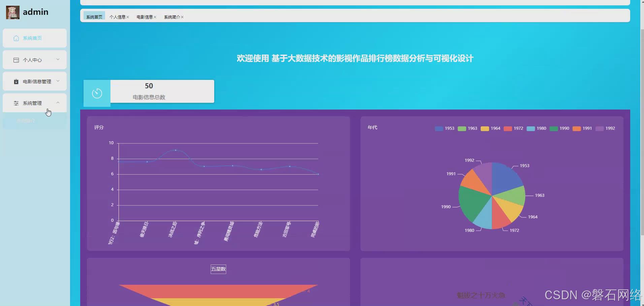The height and width of the screenshot is (306, 644).
Task: Click the clipboard icon for 电影信息管理
Action: pyautogui.click(x=16, y=81)
